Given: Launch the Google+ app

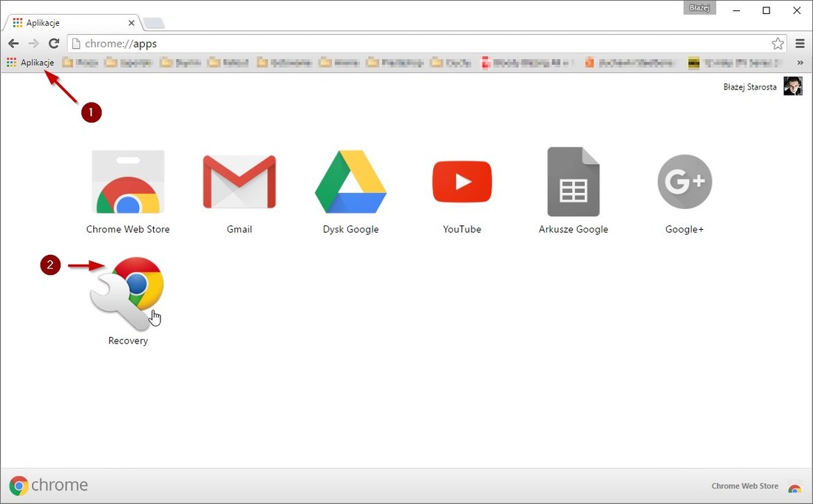Looking at the screenshot, I should (x=684, y=192).
